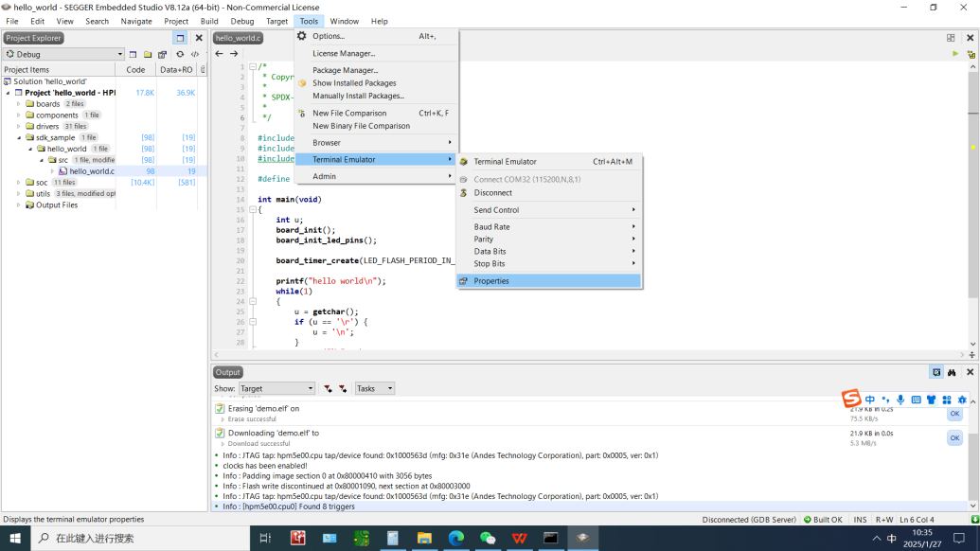
Task: Open License Manager from Tools menu
Action: 376,54
